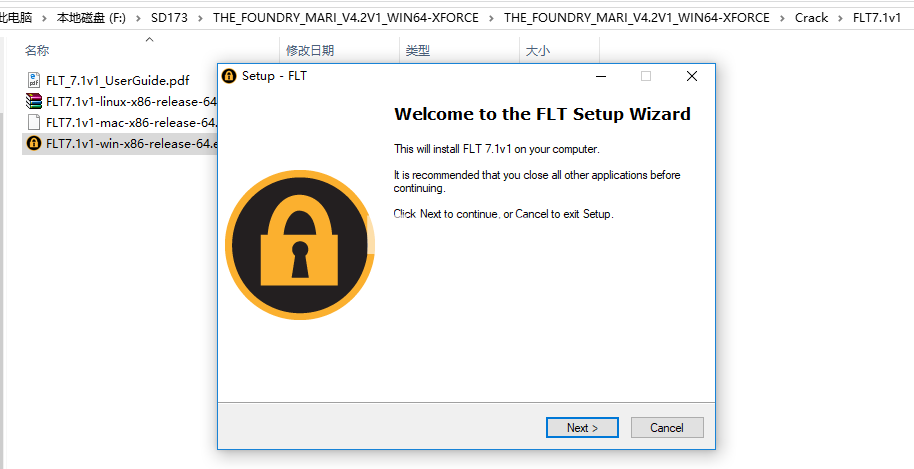The width and height of the screenshot is (914, 469).
Task: Minimize the Setup - FLT window
Action: (601, 76)
